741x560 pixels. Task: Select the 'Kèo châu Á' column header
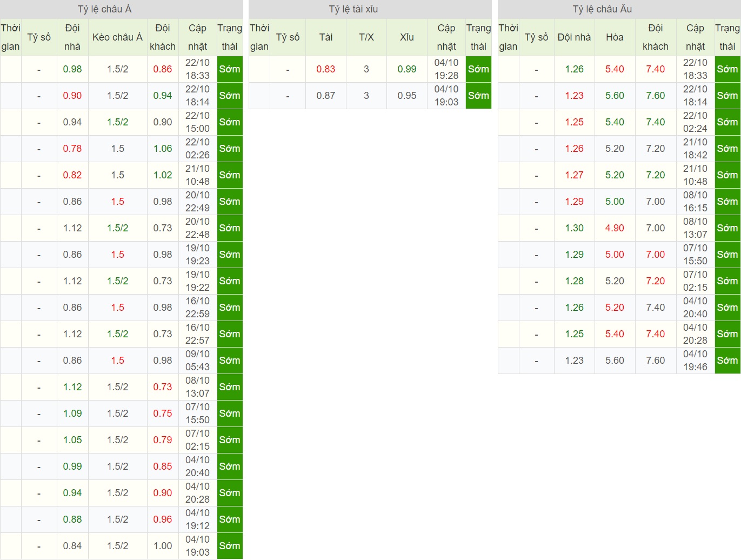[x=118, y=37]
